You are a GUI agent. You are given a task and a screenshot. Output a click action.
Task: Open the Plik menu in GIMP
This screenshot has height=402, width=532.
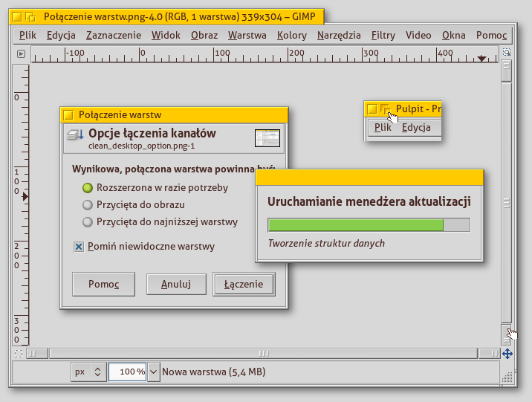27,35
